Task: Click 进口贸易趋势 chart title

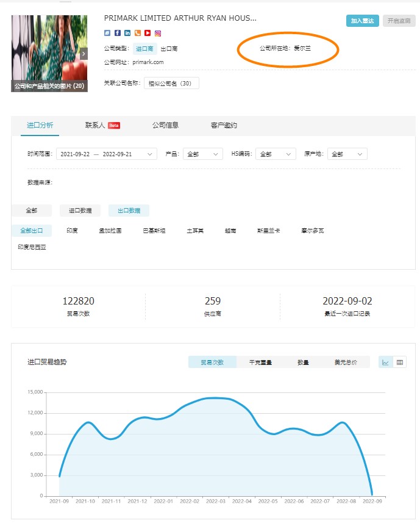Action: [x=48, y=362]
